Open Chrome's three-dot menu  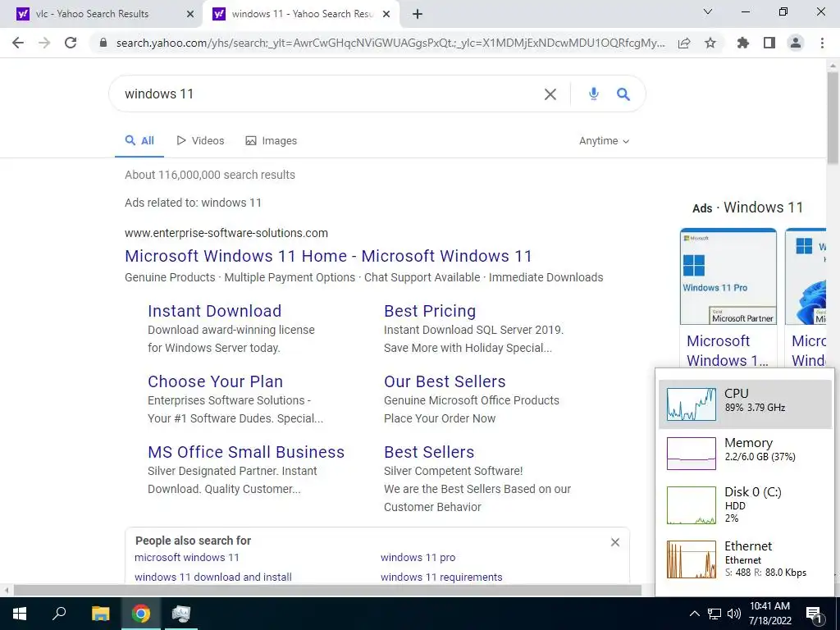(822, 43)
